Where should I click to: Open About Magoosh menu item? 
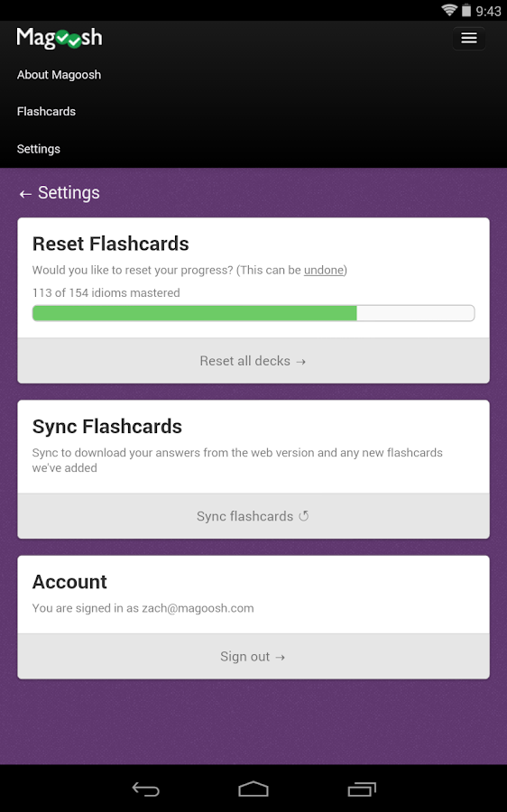tap(59, 75)
